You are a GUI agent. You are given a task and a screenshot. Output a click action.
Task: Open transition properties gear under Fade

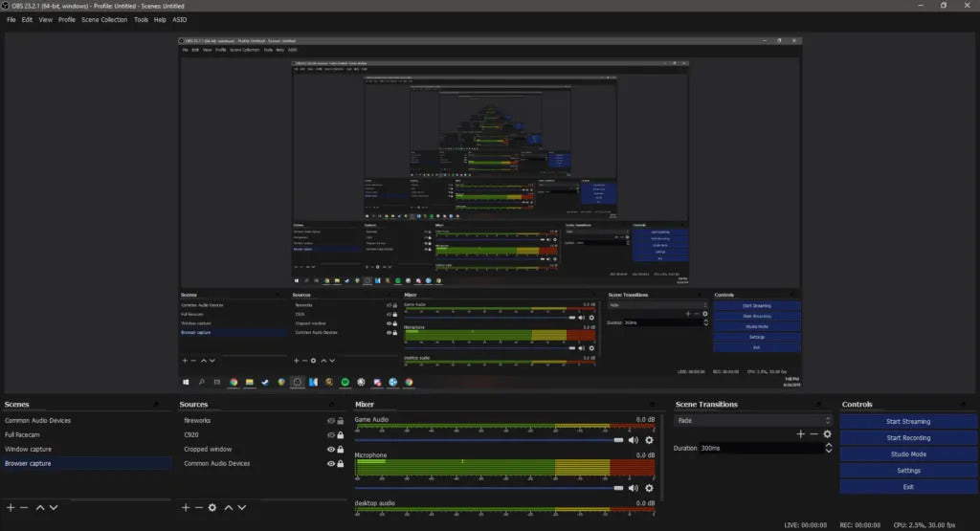(x=827, y=434)
